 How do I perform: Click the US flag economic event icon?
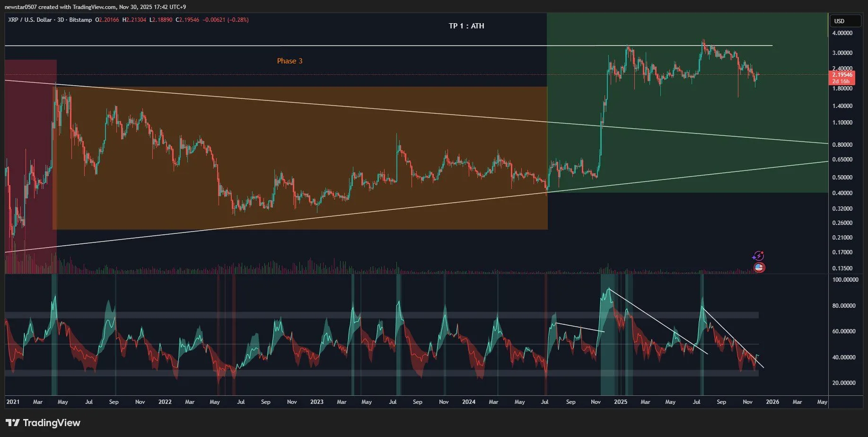click(x=759, y=268)
